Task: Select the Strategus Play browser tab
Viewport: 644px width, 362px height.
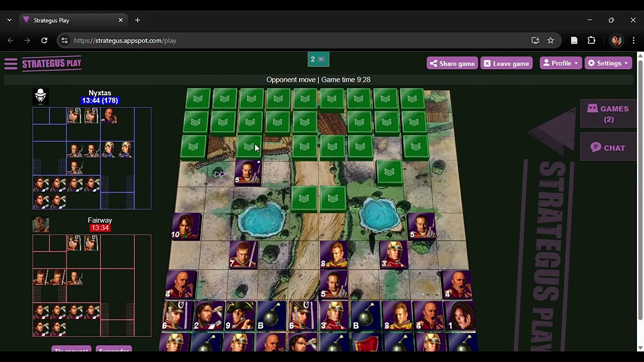Action: (73, 20)
